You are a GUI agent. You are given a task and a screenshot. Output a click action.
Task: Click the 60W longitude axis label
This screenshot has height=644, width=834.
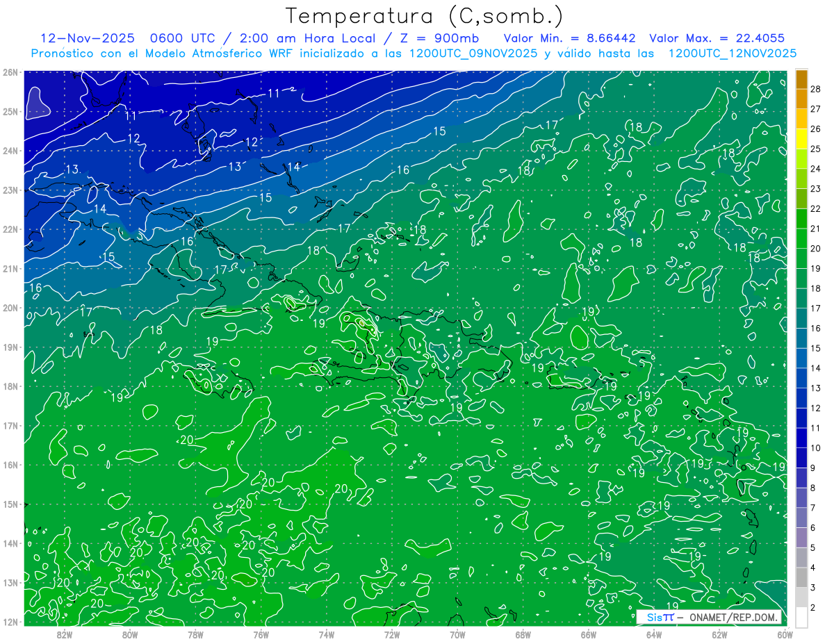[785, 634]
